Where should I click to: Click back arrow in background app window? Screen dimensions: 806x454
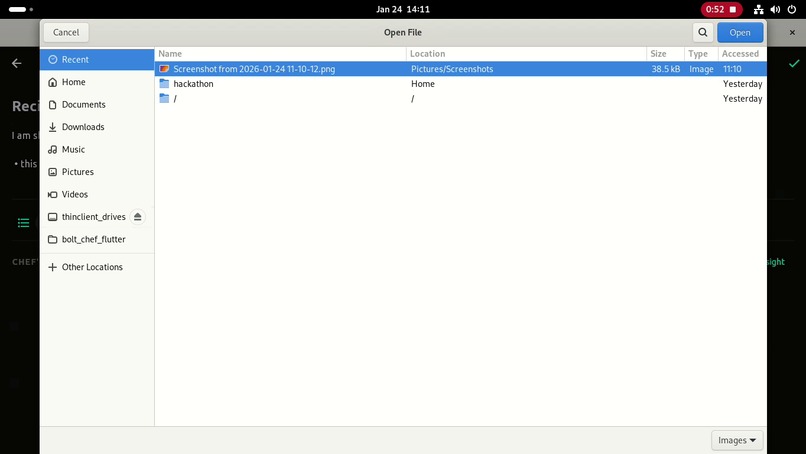pyautogui.click(x=17, y=63)
